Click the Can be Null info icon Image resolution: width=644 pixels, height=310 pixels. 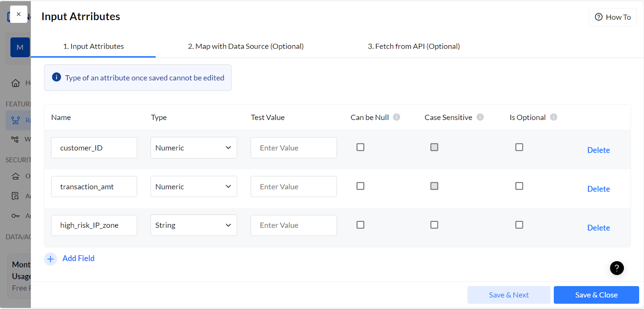[x=396, y=117]
